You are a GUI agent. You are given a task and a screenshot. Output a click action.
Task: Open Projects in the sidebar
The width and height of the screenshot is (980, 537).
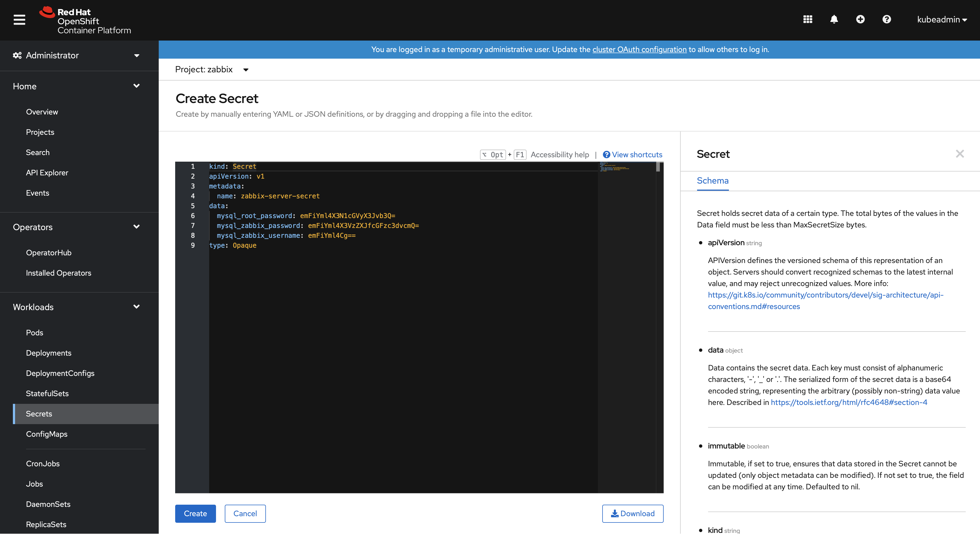[x=40, y=132]
